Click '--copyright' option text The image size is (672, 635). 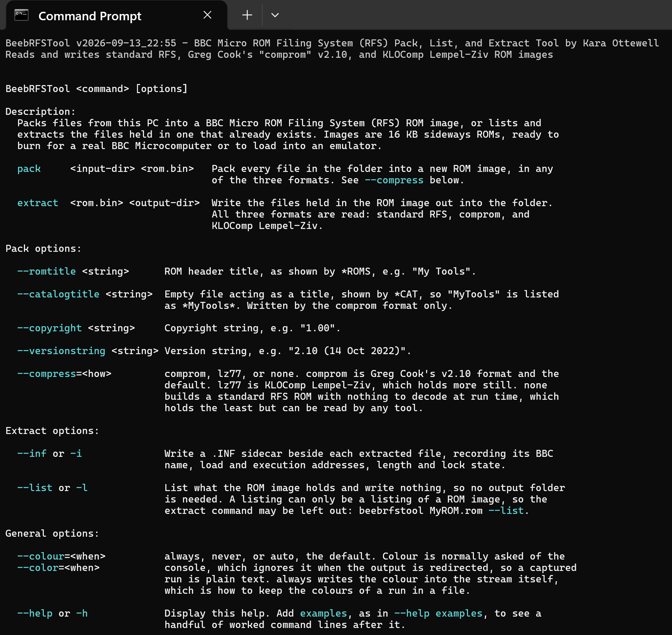pos(50,328)
